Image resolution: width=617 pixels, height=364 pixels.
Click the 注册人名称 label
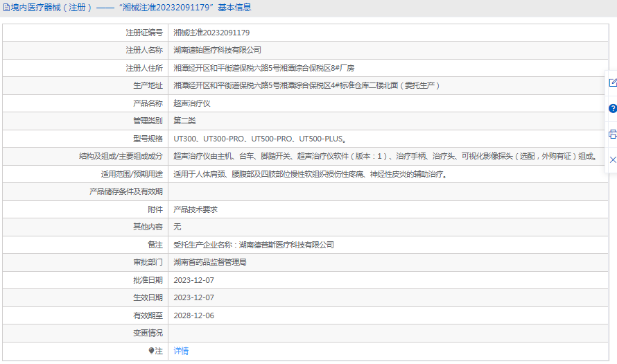144,50
